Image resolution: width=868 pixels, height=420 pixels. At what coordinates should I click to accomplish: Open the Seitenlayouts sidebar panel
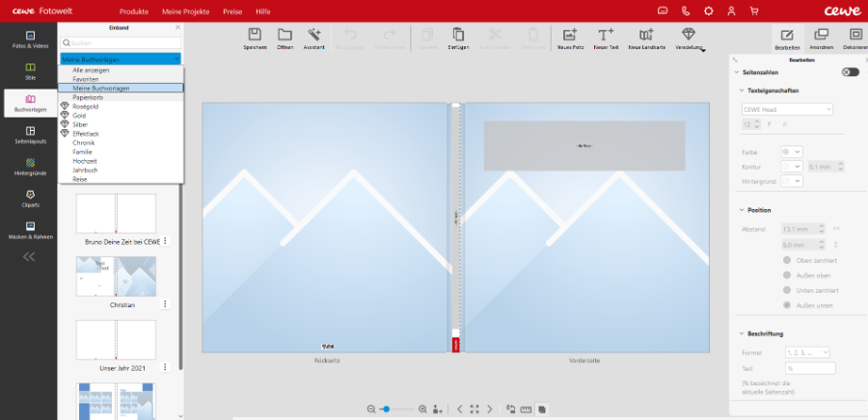click(x=31, y=135)
